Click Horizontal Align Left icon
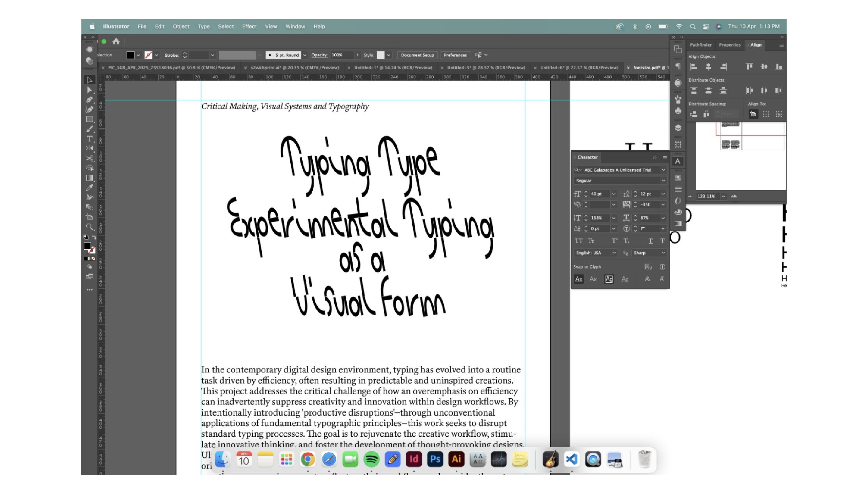The height and width of the screenshot is (494, 868). pyautogui.click(x=694, y=67)
